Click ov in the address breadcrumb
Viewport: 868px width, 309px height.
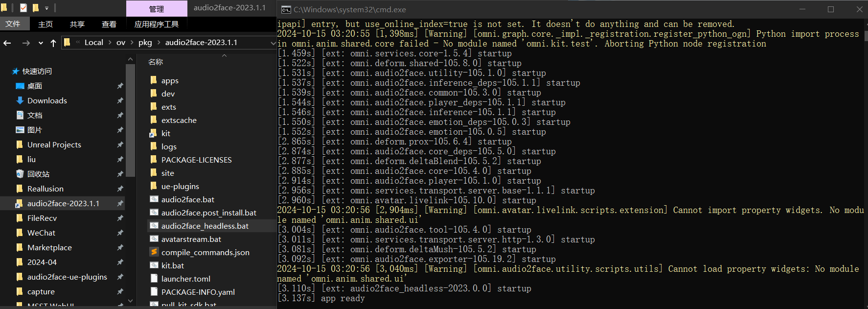[x=121, y=43]
